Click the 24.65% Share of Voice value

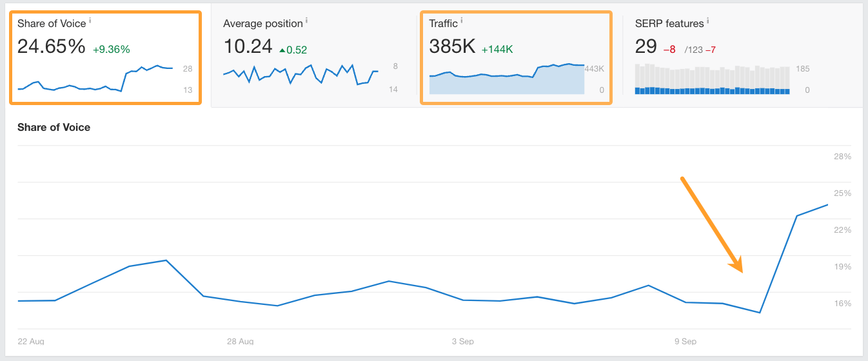click(51, 47)
